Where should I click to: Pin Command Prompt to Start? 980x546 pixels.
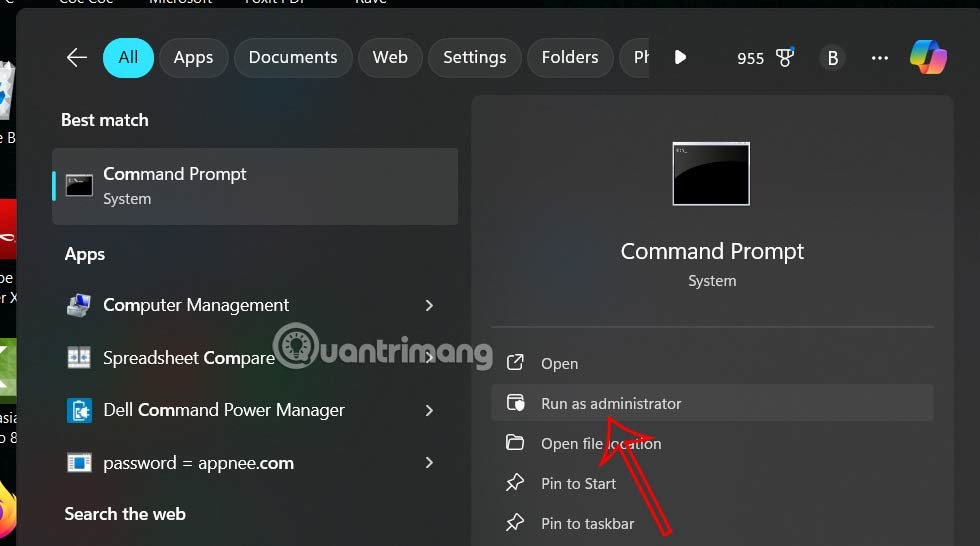578,484
